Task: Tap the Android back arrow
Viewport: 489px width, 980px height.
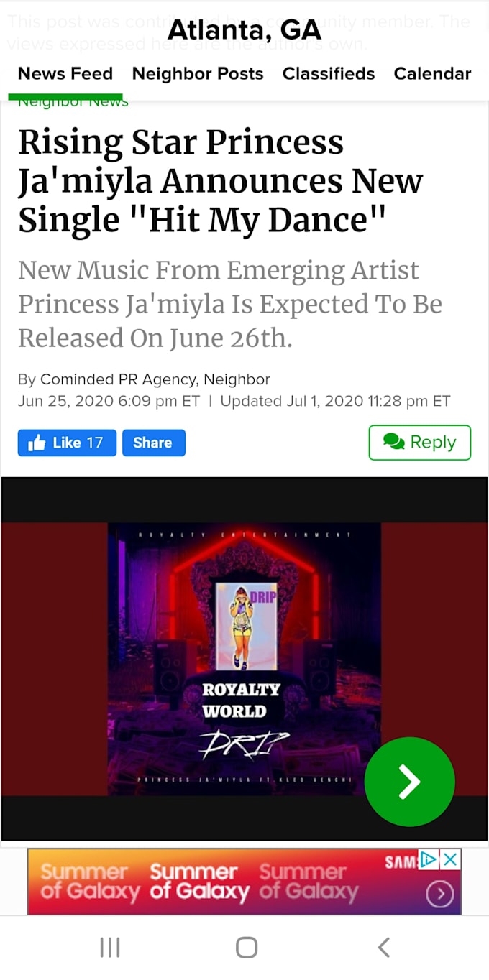Action: click(384, 948)
